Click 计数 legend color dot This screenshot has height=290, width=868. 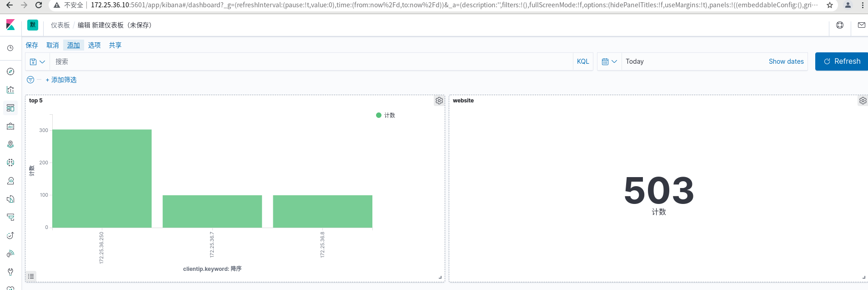379,115
